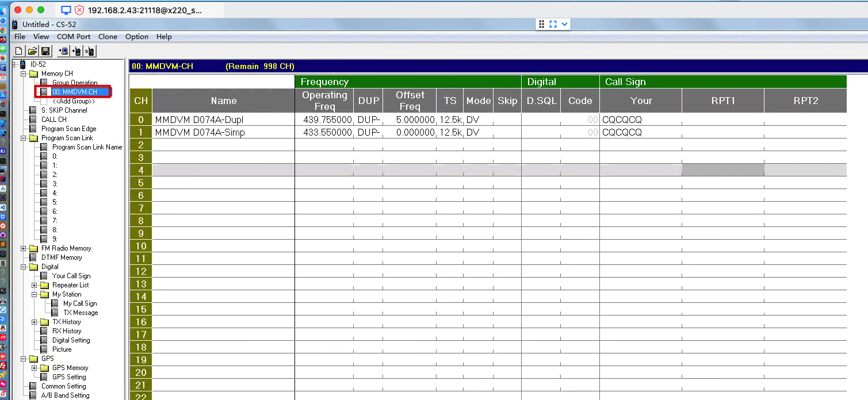Select TX Message tree item
868x400 pixels.
(81, 313)
